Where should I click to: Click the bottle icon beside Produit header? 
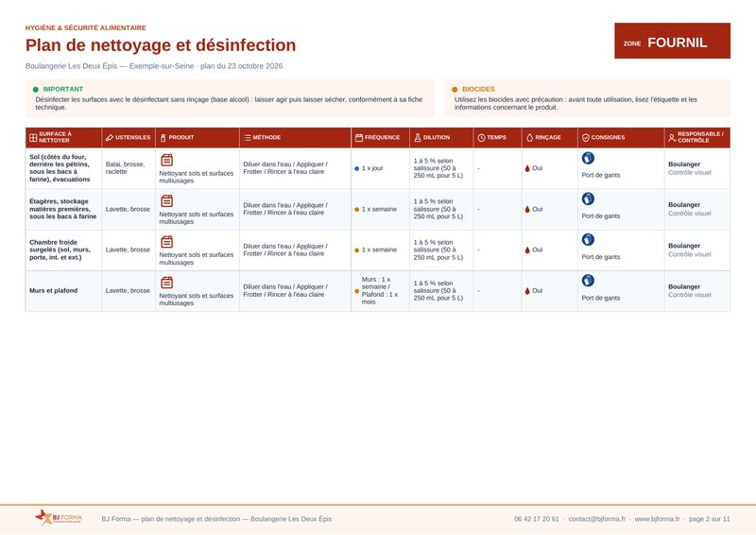[x=163, y=138]
